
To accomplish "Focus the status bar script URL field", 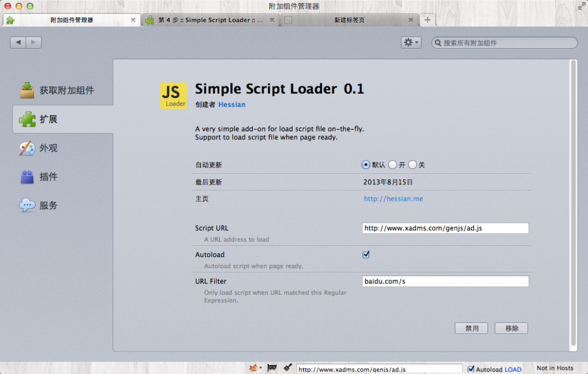I will [380, 369].
